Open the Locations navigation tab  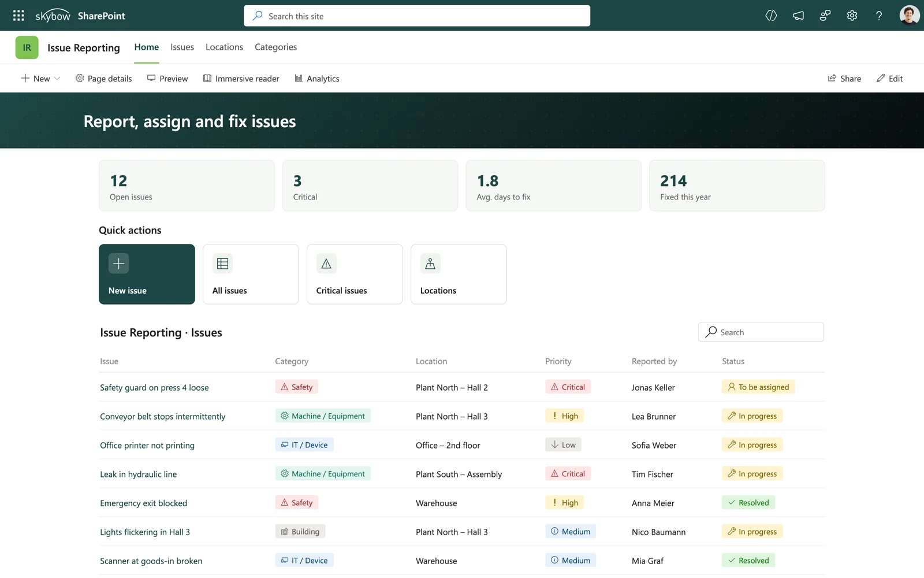(x=224, y=47)
